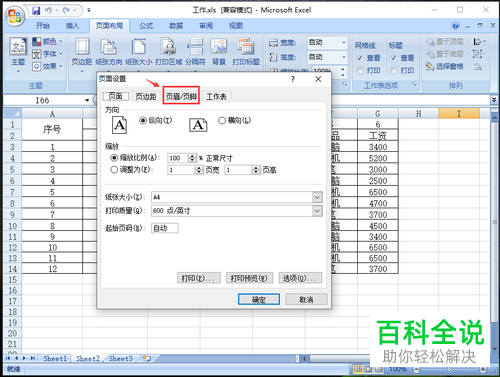Click cell with salary 5200
Image resolution: width=500 pixels, height=377 pixels.
click(x=378, y=158)
